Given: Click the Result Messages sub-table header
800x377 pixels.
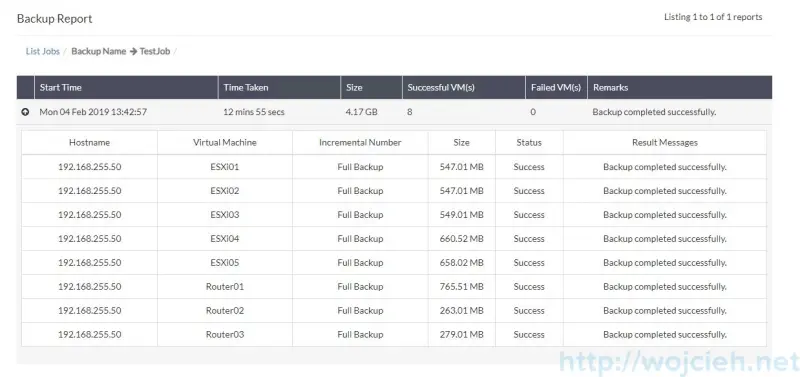Looking at the screenshot, I should 665,142.
